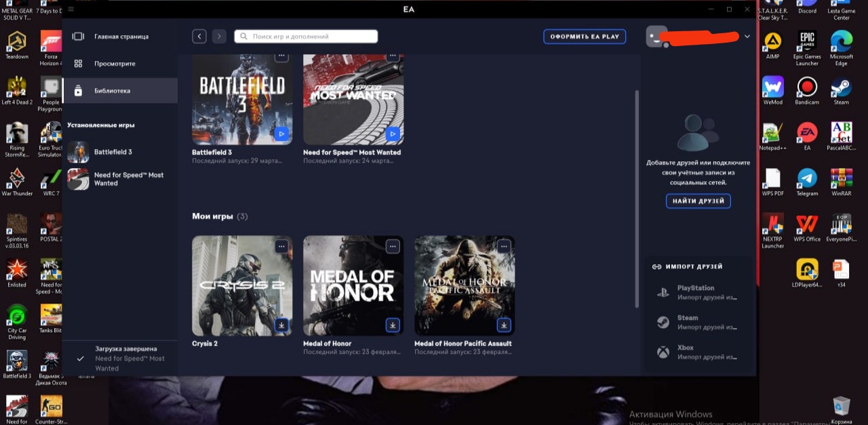868x425 pixels.
Task: Click ОФОРМИТЬ EA PLAY button
Action: 585,37
